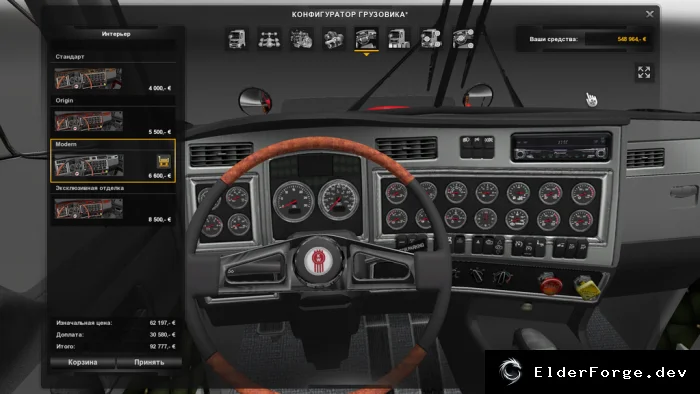The width and height of the screenshot is (700, 394).
Task: Open interior accessories category icon
Action: click(x=463, y=39)
